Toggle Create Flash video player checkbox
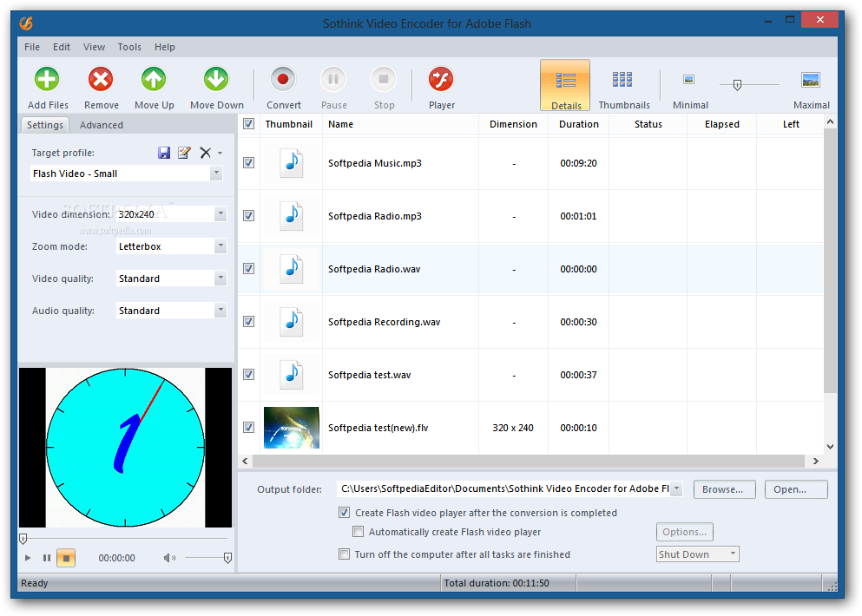 344,513
